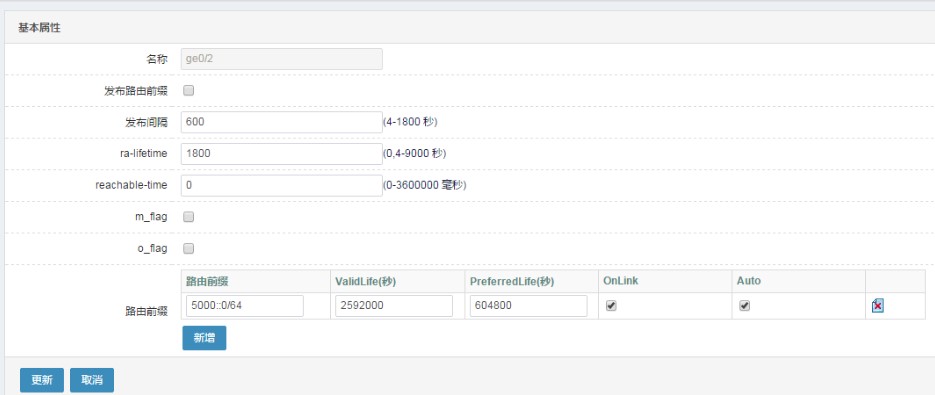
Task: Toggle the 发布路由前缀 checkbox
Action: pyautogui.click(x=188, y=91)
